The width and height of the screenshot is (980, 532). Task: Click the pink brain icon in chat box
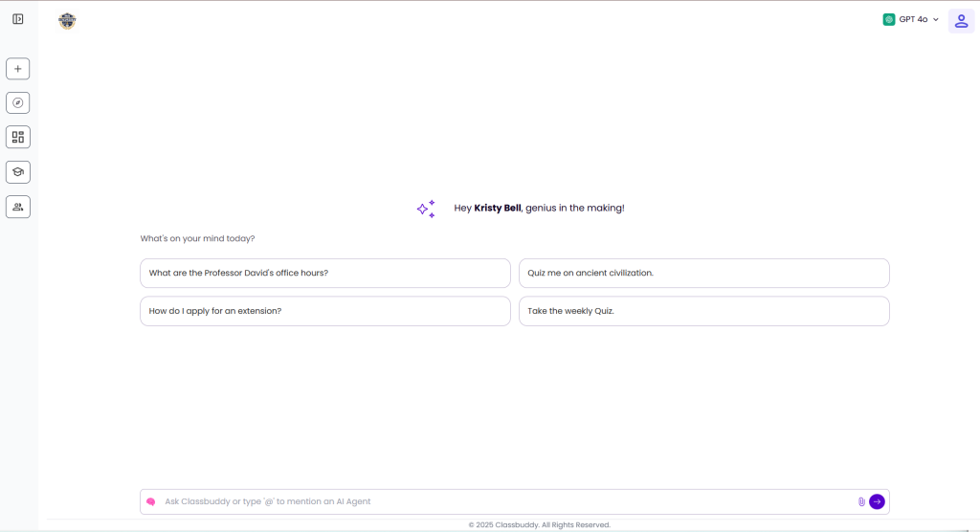[150, 501]
